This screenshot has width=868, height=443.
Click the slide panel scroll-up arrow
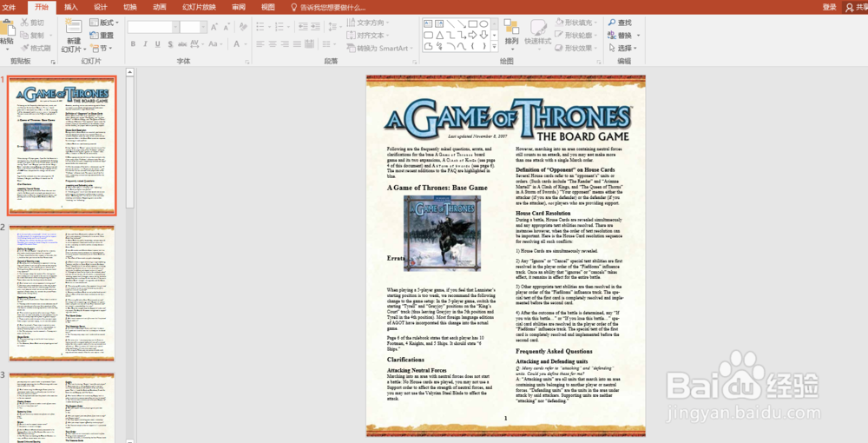tap(129, 72)
